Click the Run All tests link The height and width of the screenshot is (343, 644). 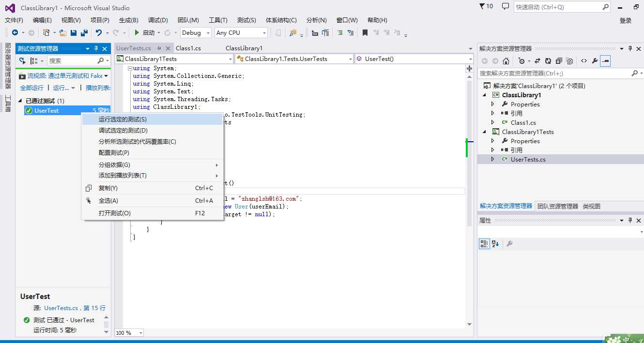(31, 88)
